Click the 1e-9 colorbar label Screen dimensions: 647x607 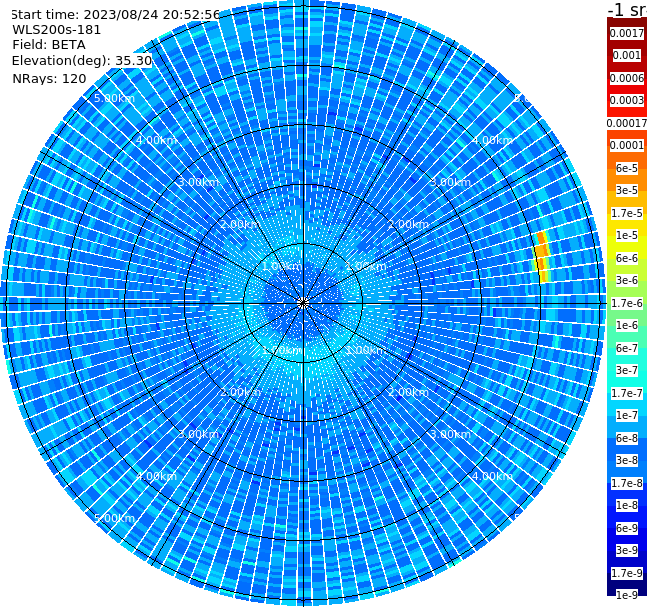627,595
